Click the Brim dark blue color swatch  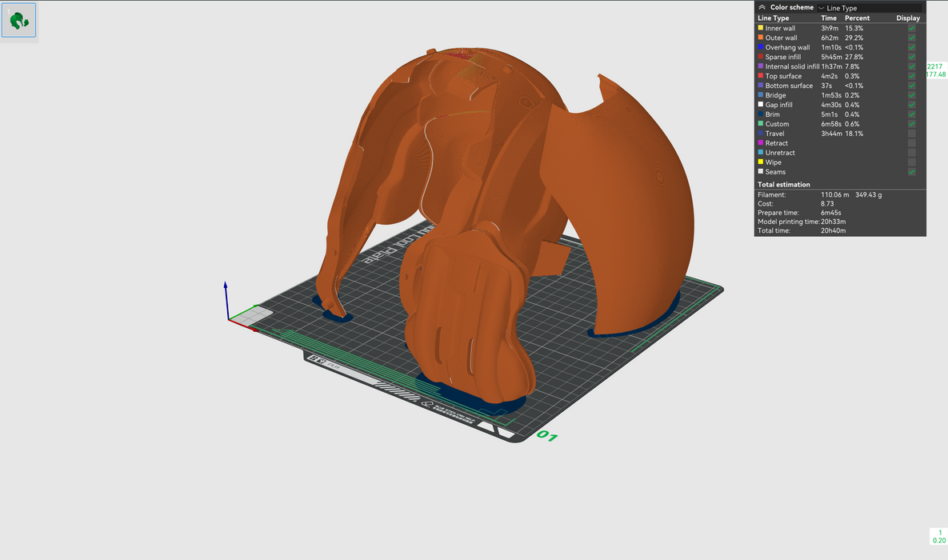760,114
